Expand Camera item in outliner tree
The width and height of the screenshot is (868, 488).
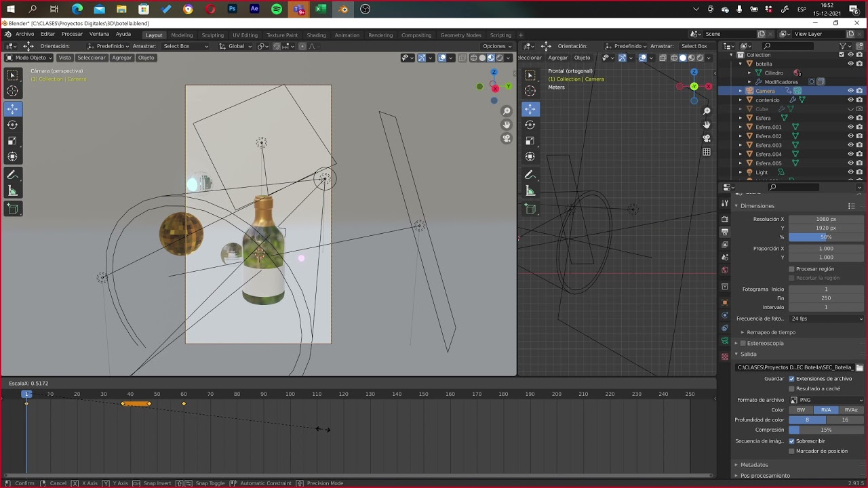pyautogui.click(x=741, y=91)
